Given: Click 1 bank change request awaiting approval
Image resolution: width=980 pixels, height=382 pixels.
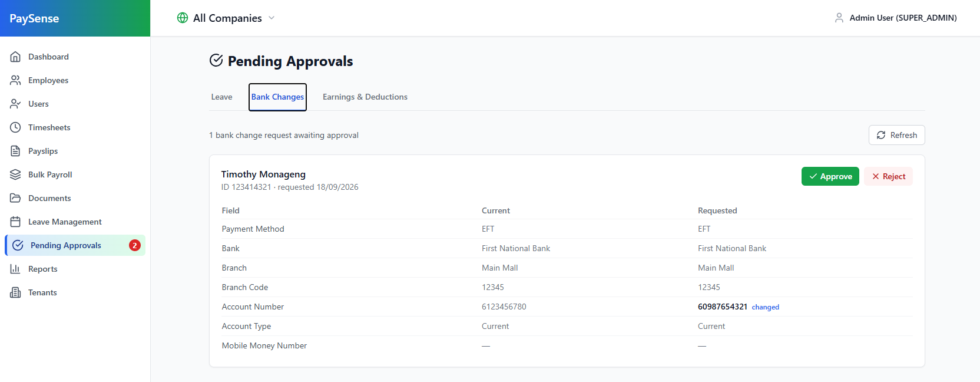Looking at the screenshot, I should pyautogui.click(x=284, y=135).
